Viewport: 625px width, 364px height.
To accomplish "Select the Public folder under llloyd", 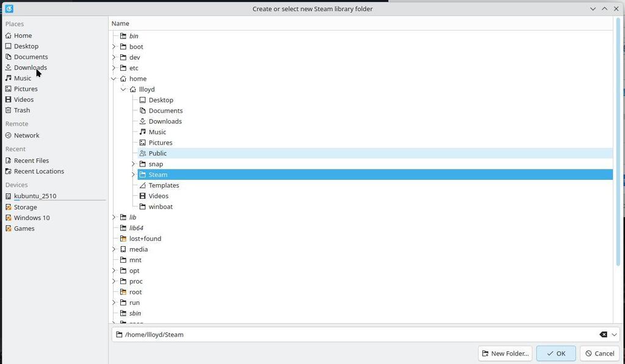I will [375, 153].
